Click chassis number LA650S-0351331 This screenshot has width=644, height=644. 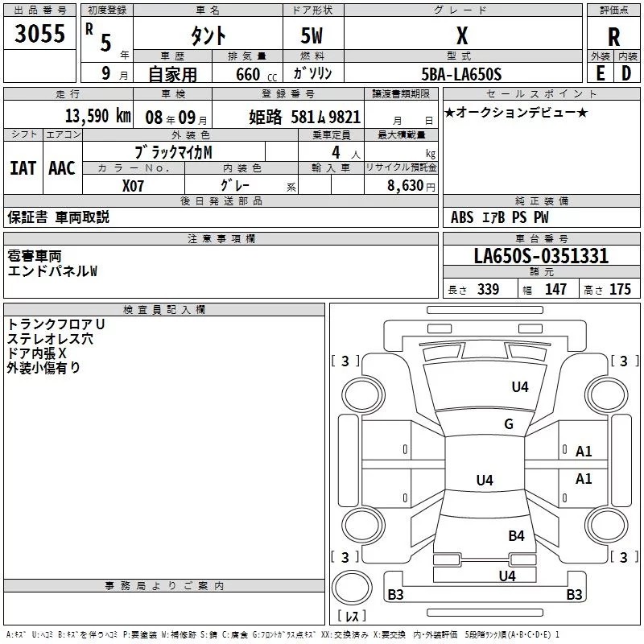click(x=541, y=256)
